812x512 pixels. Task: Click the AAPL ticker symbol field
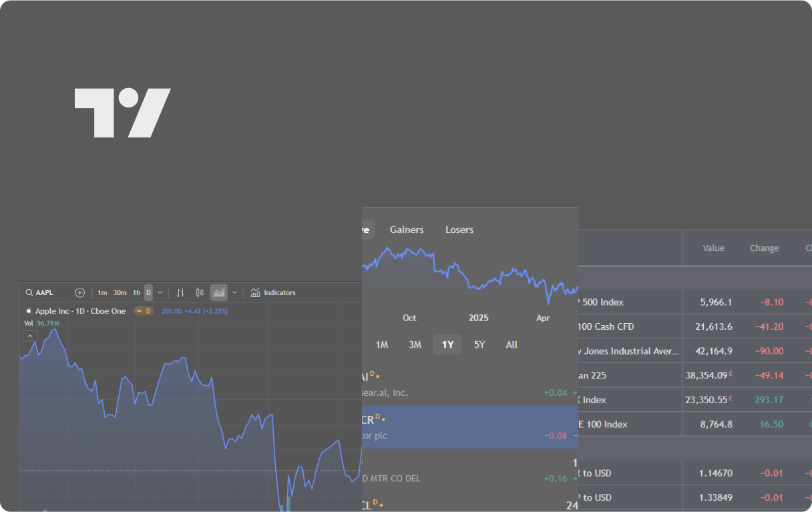click(x=45, y=292)
